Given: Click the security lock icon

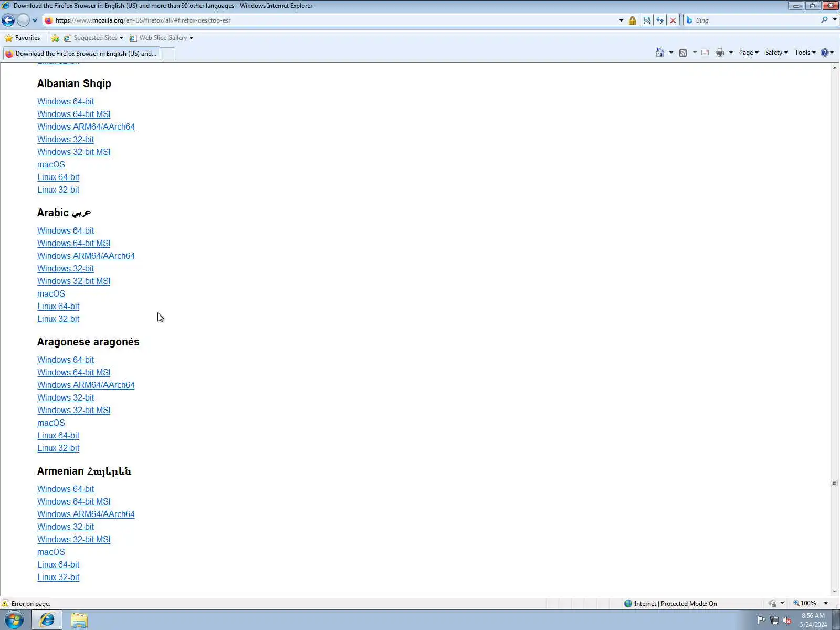Looking at the screenshot, I should click(x=633, y=20).
